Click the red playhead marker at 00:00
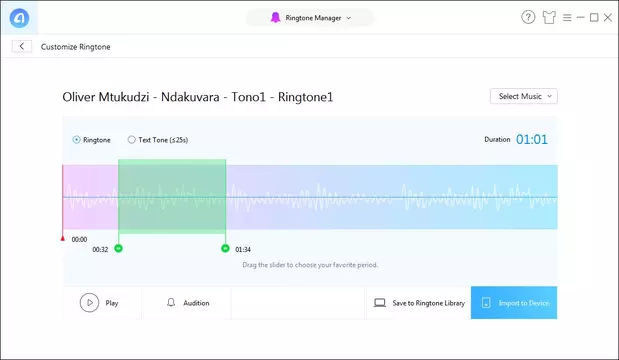Viewport: 619px width, 360px height. coord(62,238)
